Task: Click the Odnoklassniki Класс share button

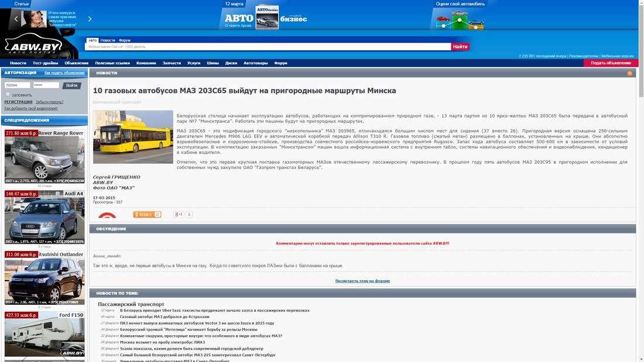Action: [147, 214]
